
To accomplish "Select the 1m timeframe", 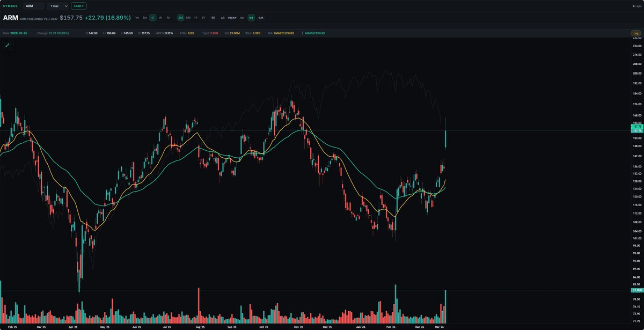I will click(137, 18).
